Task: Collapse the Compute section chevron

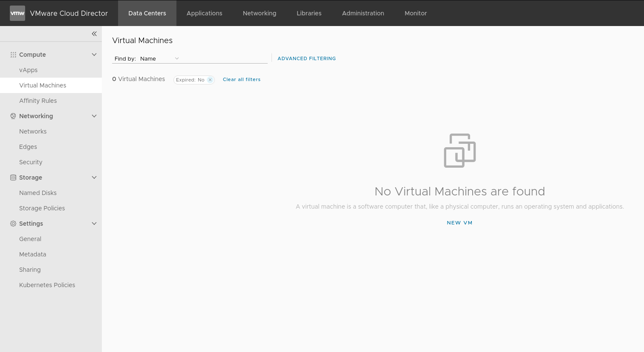Action: 94,55
